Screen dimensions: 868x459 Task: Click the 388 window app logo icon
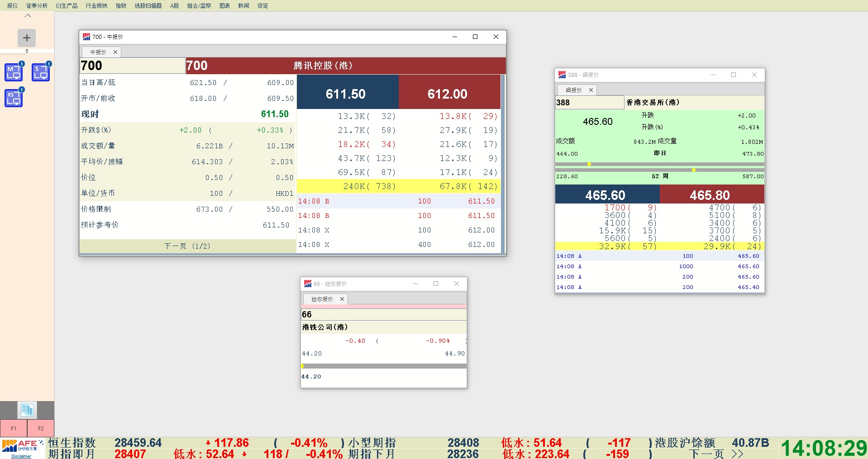(562, 75)
